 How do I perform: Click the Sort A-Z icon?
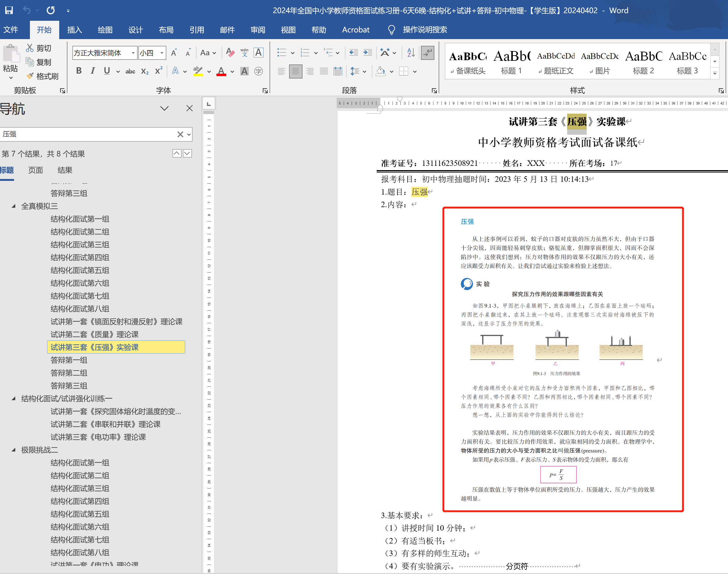(x=411, y=53)
